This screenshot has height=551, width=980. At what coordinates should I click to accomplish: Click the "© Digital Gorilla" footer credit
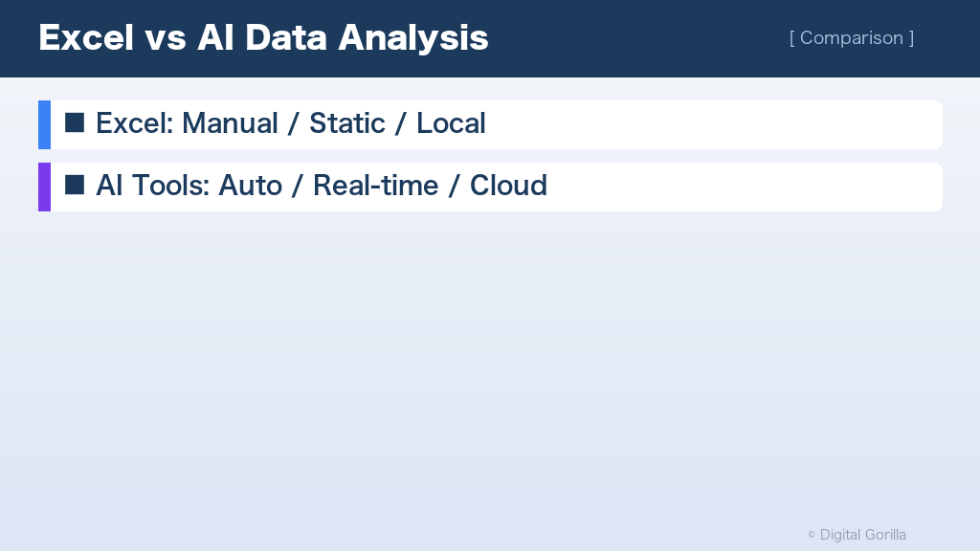(x=857, y=535)
